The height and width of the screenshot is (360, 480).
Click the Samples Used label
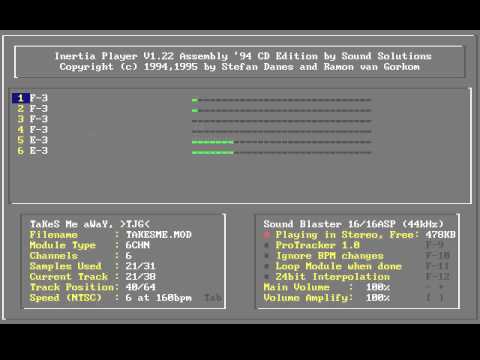click(x=66, y=266)
